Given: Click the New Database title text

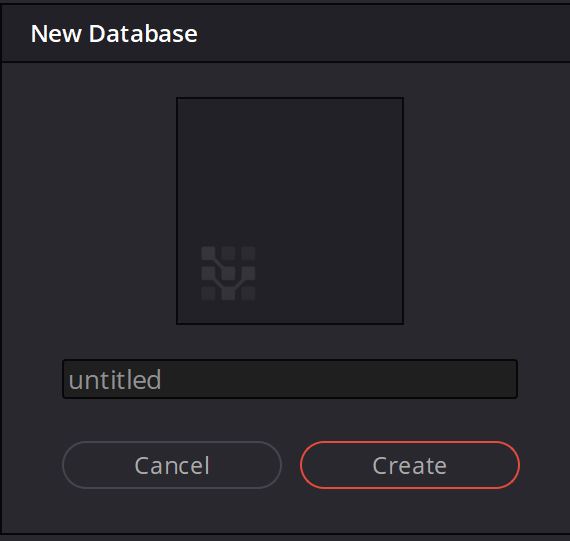Looking at the screenshot, I should [x=114, y=34].
